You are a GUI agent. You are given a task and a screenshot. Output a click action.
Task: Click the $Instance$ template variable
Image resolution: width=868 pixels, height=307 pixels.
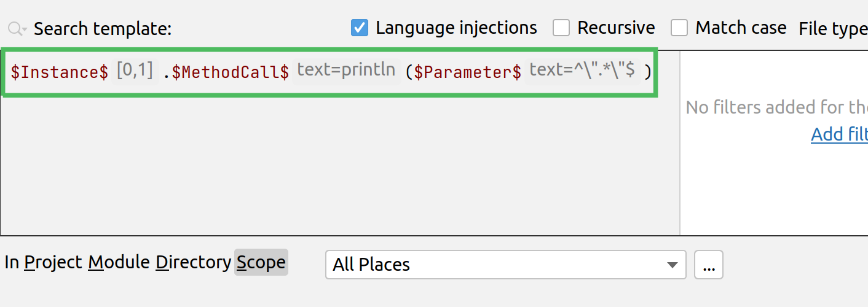click(60, 72)
